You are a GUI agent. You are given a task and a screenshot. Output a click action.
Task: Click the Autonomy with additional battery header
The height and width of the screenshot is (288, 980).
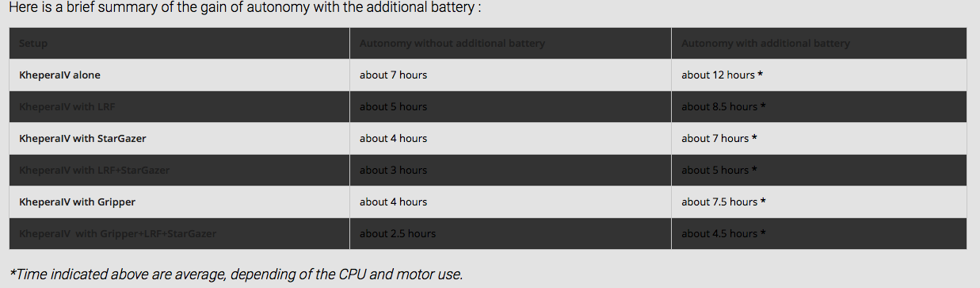click(819, 44)
